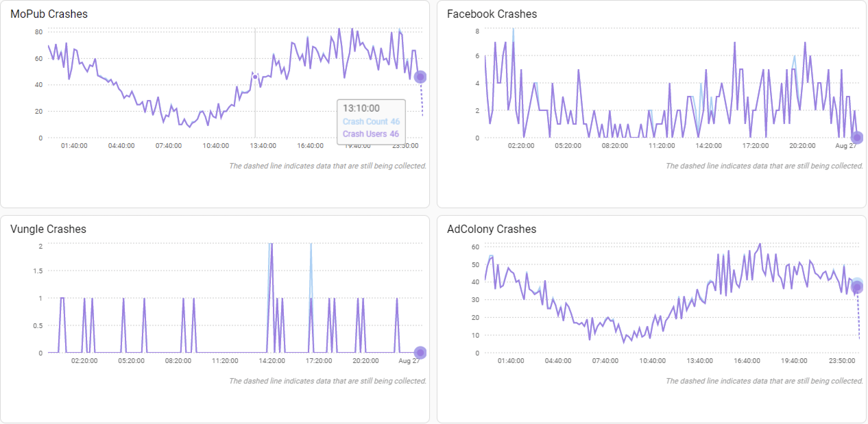Click the 08:20:00 label on Facebook chart
The height and width of the screenshot is (424, 868).
[x=615, y=146]
